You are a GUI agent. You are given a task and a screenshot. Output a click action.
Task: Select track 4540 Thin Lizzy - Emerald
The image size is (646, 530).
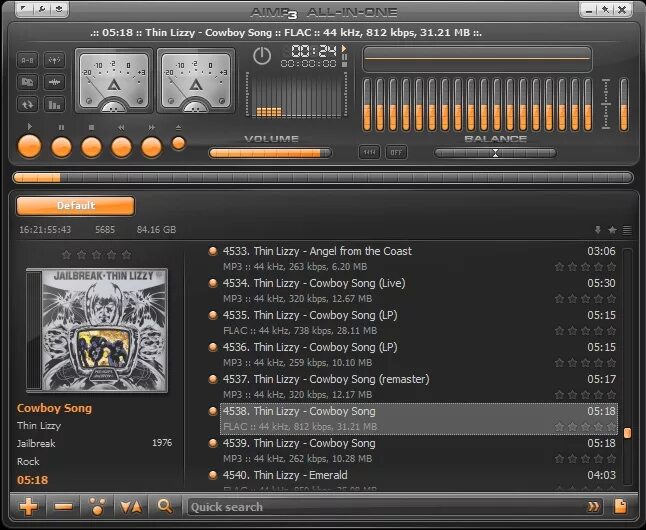[x=419, y=480]
